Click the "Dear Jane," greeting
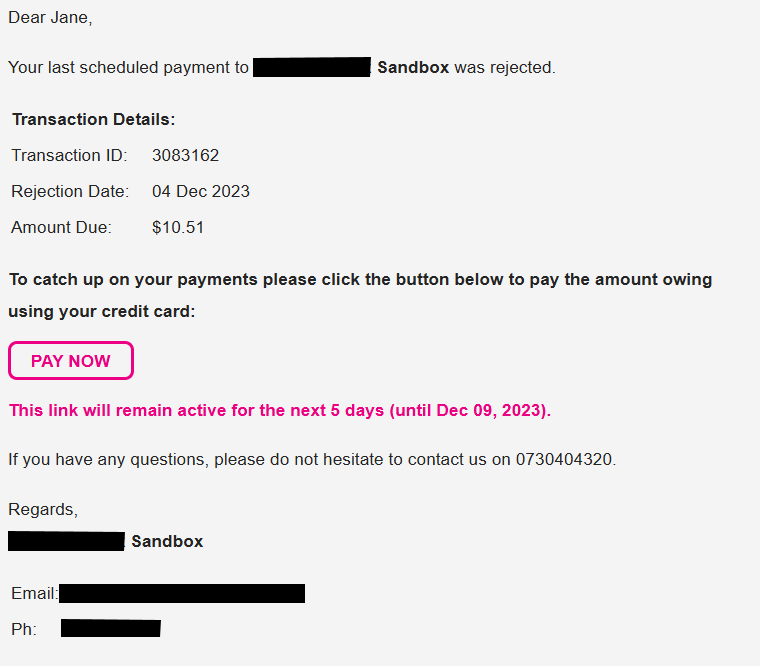Viewport: 760px width, 666px height. coord(50,18)
